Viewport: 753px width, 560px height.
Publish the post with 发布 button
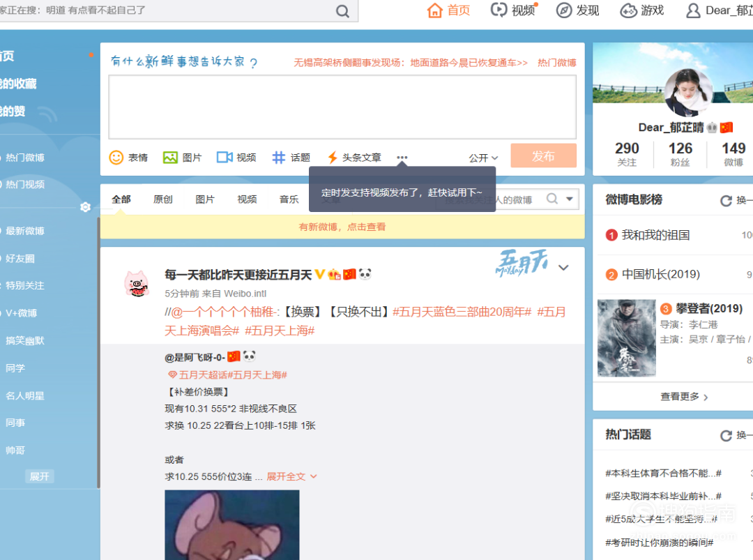(x=543, y=156)
